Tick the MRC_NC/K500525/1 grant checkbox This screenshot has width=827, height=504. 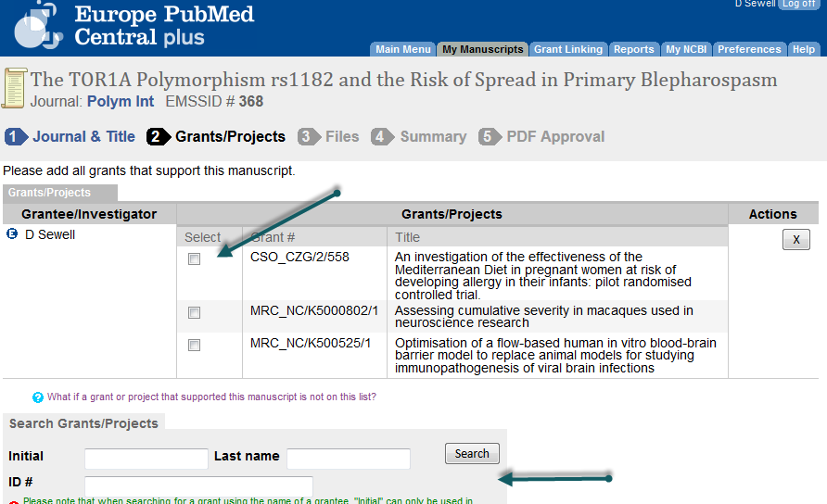click(194, 346)
